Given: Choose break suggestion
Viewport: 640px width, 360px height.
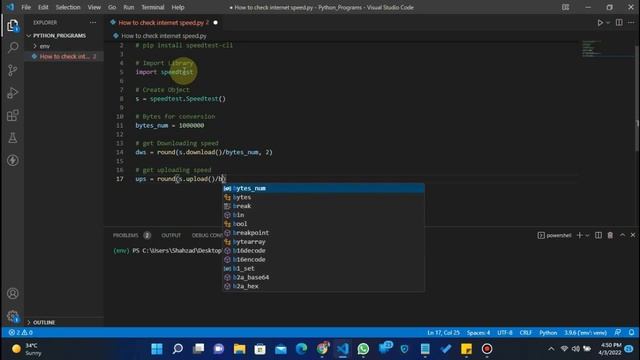Looking at the screenshot, I should point(323,206).
